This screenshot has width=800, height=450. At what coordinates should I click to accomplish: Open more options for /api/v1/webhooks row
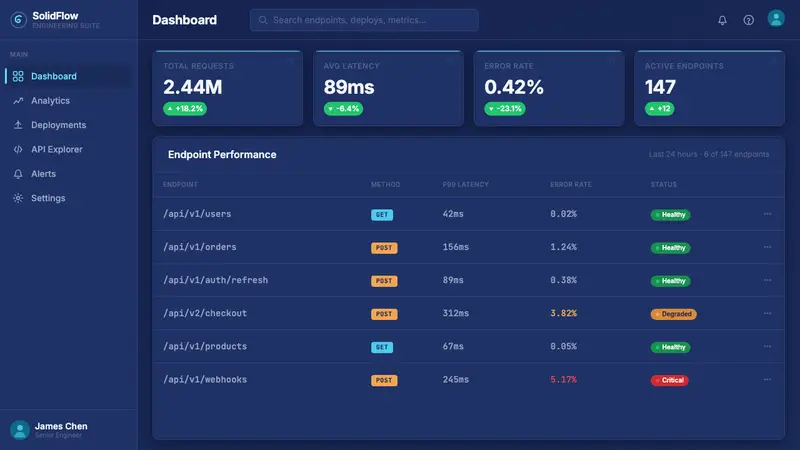click(x=767, y=380)
